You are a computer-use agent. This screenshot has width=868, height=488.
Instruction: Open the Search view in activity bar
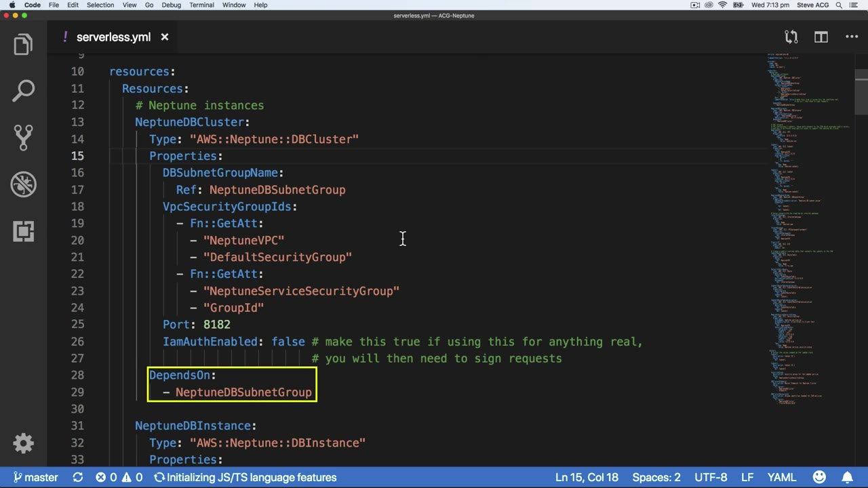click(23, 91)
